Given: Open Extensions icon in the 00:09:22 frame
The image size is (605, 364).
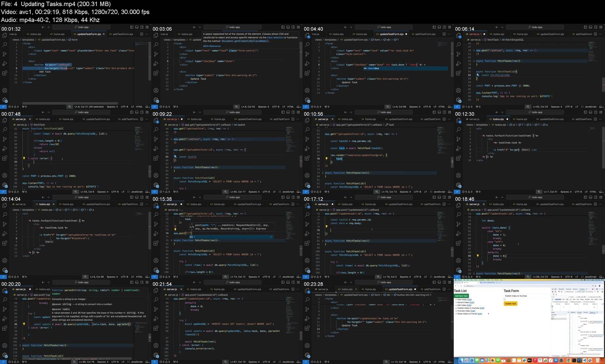Looking at the screenshot, I should pyautogui.click(x=156, y=158).
